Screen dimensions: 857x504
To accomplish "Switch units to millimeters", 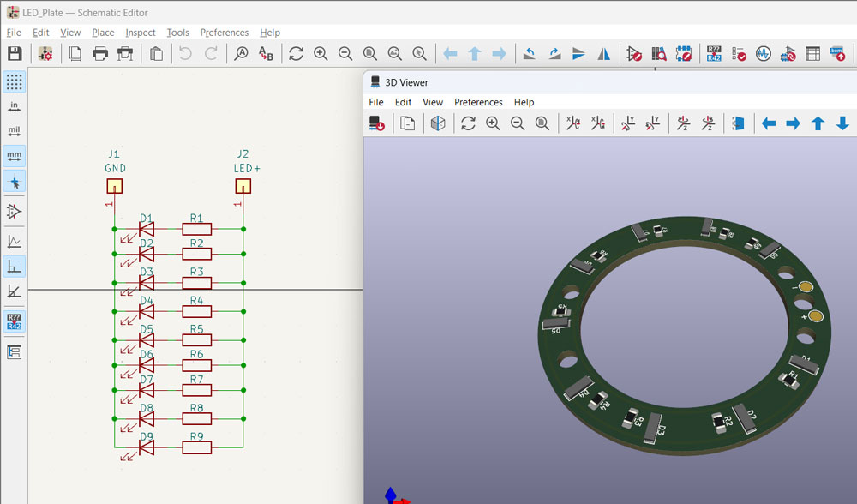I will click(15, 157).
